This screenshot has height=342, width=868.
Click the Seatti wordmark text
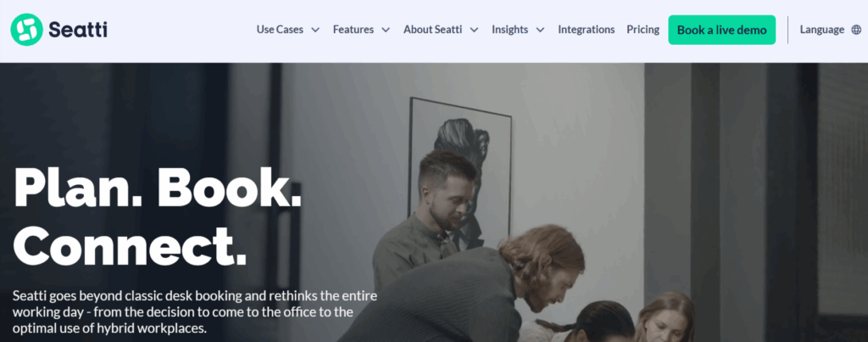pyautogui.click(x=78, y=30)
